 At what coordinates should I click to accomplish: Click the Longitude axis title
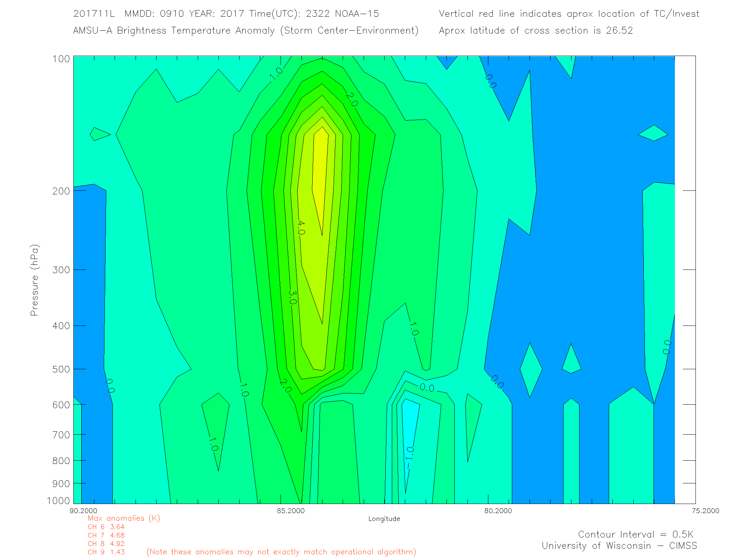(384, 519)
